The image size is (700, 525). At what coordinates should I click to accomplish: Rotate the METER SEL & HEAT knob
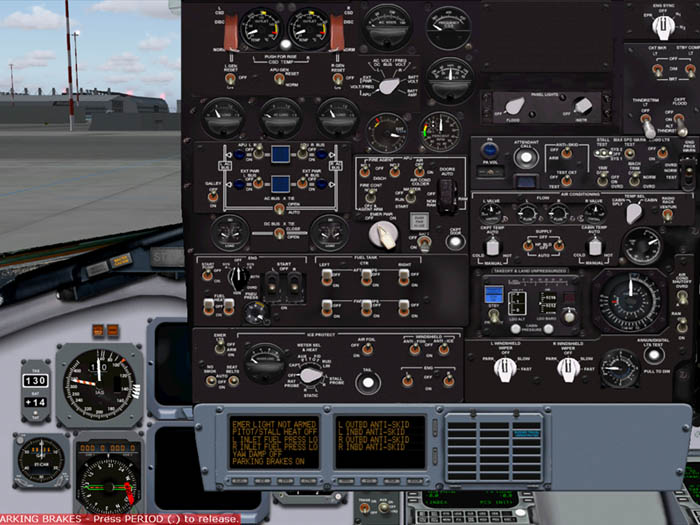click(311, 375)
